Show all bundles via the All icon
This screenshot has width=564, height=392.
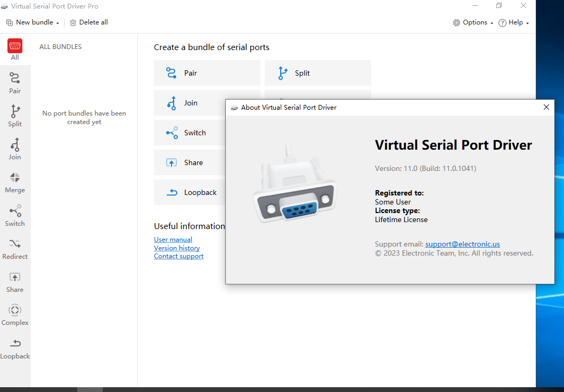(x=14, y=49)
